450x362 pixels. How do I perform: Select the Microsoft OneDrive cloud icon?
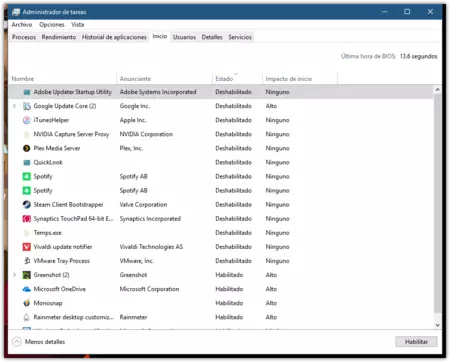click(27, 289)
